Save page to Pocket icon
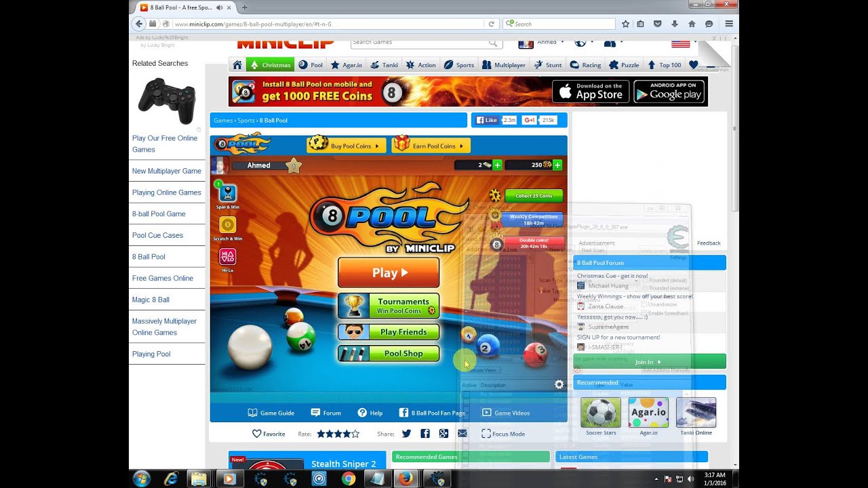 tap(658, 24)
